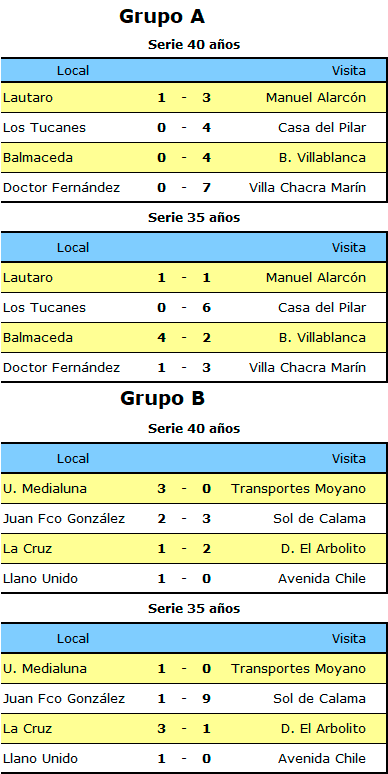Select Transportes Moyano in the 1 - 0 row
388x774 pixels.
coord(299,669)
